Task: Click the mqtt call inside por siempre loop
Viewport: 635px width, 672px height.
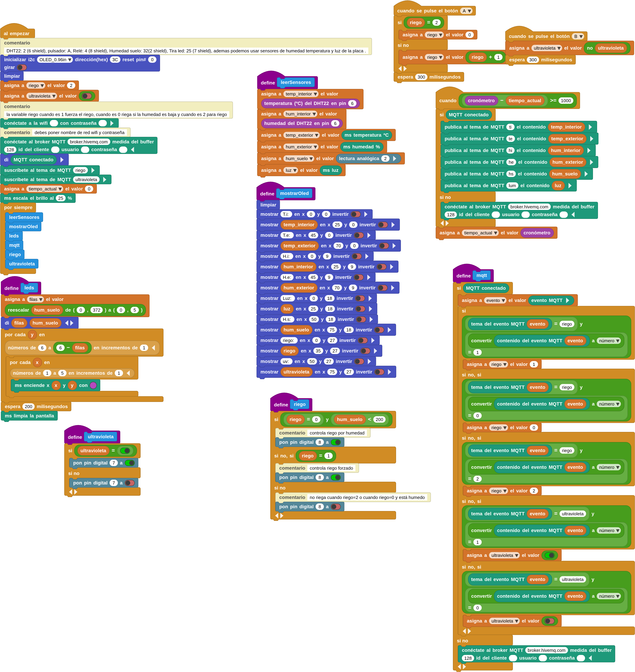Action: (14, 245)
